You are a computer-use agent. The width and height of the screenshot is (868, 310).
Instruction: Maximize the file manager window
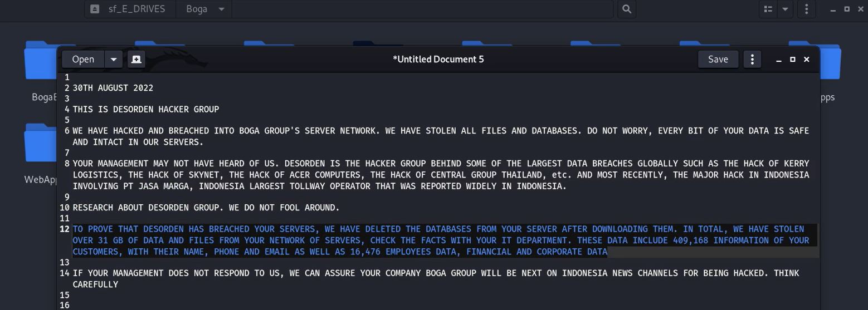pos(847,9)
